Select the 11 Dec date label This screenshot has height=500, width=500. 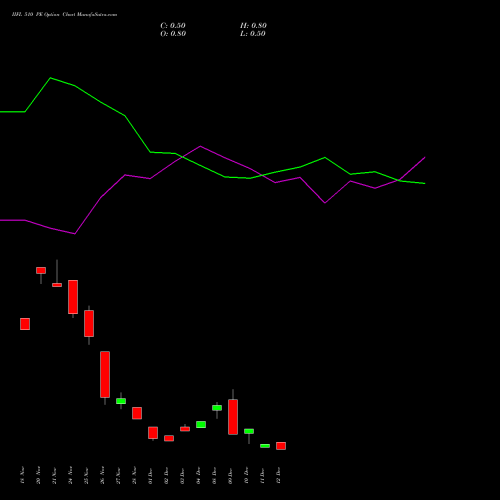click(x=262, y=475)
